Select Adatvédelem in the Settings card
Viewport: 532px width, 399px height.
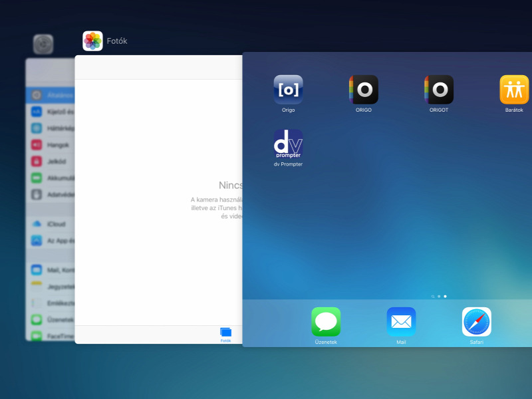click(51, 194)
